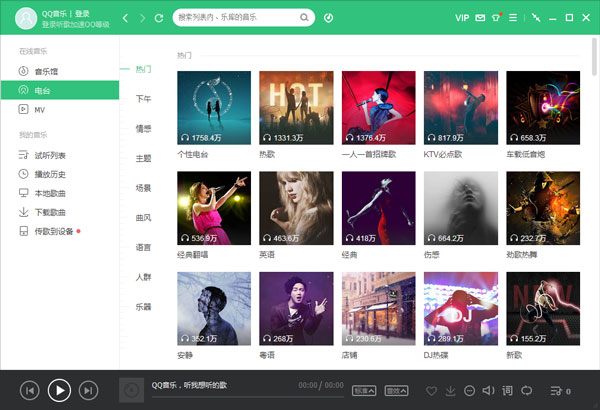Refresh the page with reload icon

[x=159, y=18]
